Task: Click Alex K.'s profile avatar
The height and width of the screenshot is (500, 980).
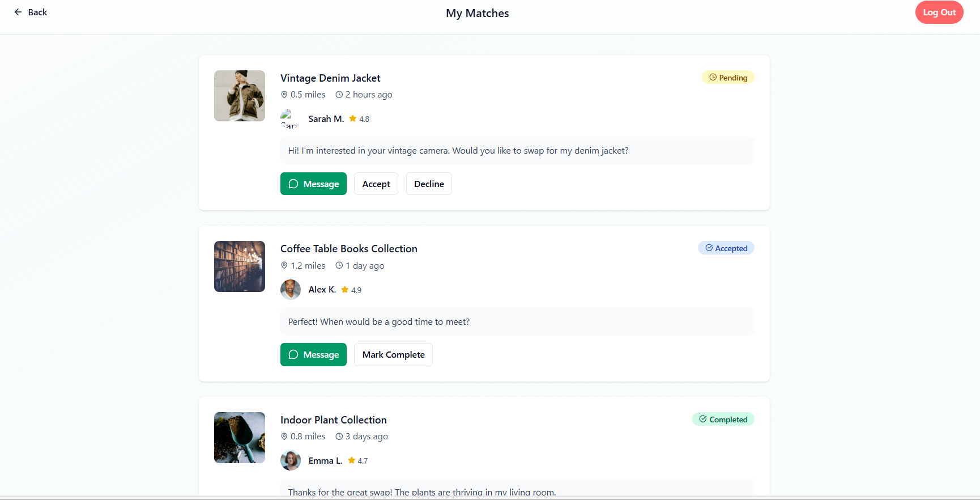Action: pos(291,290)
